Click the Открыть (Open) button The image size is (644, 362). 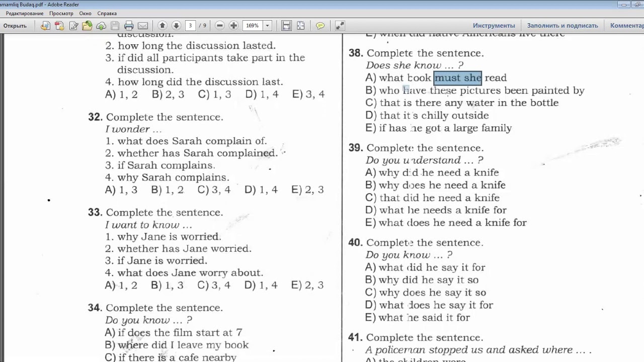[x=15, y=26]
